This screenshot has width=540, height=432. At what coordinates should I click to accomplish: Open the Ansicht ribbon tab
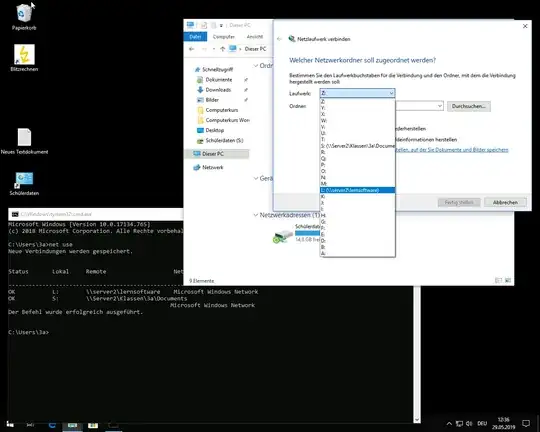[x=255, y=37]
